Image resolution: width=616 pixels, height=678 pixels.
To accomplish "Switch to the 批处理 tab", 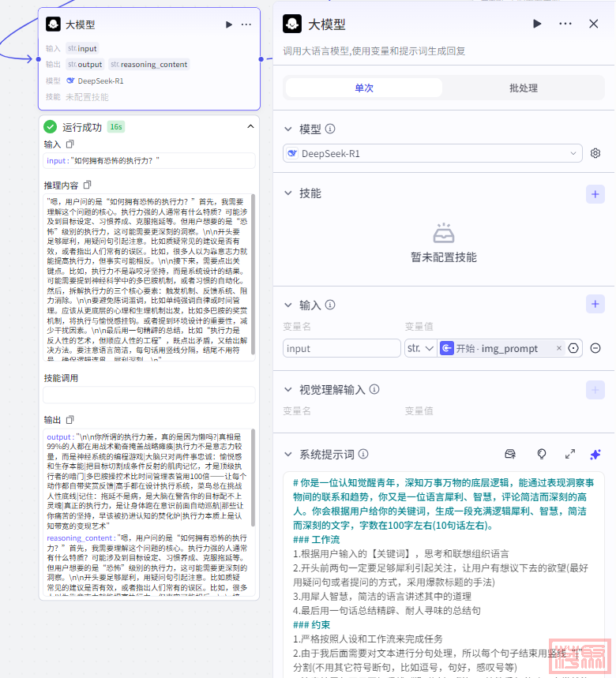I will point(523,88).
